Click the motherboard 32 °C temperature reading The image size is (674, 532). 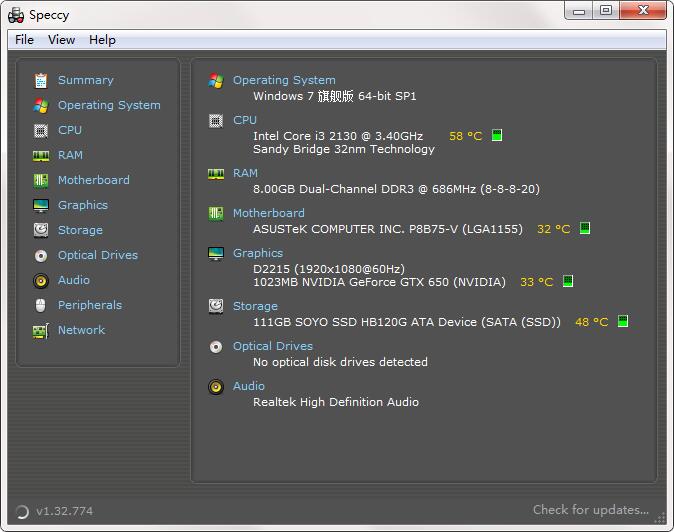(x=553, y=229)
